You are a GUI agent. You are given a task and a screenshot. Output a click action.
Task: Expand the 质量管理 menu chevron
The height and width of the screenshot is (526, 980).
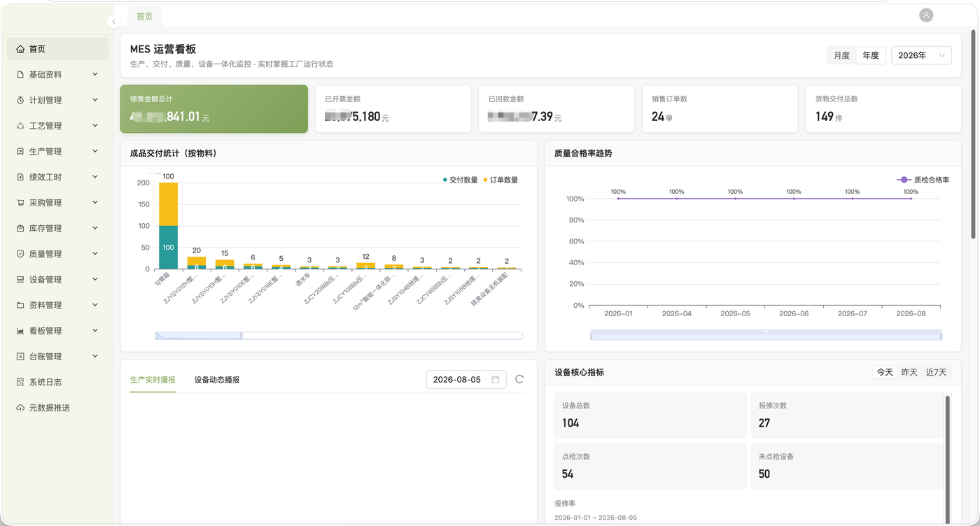click(x=95, y=254)
